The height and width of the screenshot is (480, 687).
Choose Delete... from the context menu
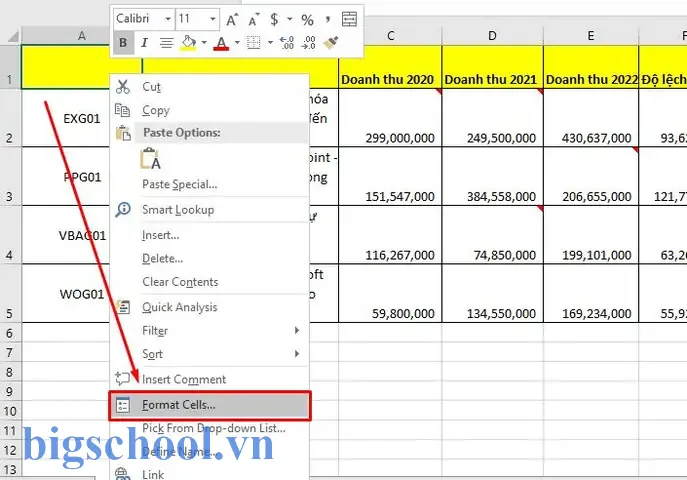(x=209, y=258)
